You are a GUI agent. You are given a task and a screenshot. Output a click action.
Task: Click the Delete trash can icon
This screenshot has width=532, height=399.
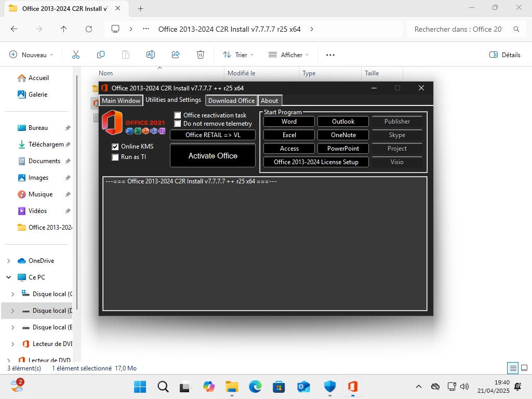pos(201,55)
